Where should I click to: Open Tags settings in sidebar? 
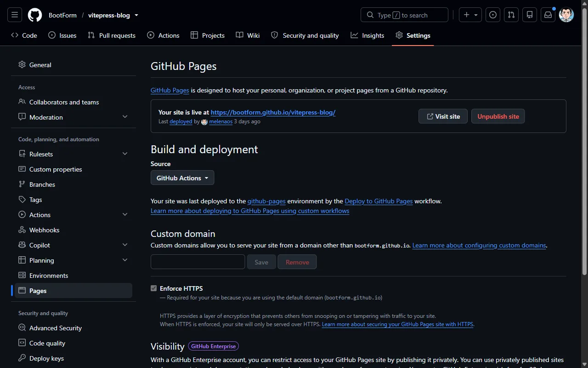point(73,200)
